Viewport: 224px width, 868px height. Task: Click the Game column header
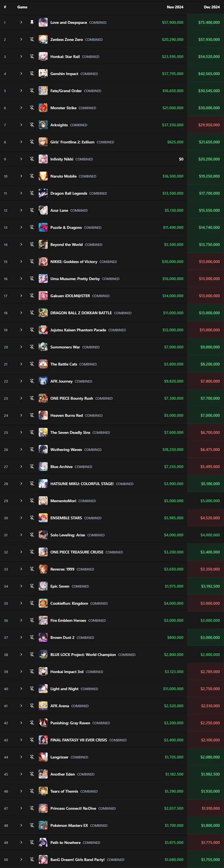point(22,7)
